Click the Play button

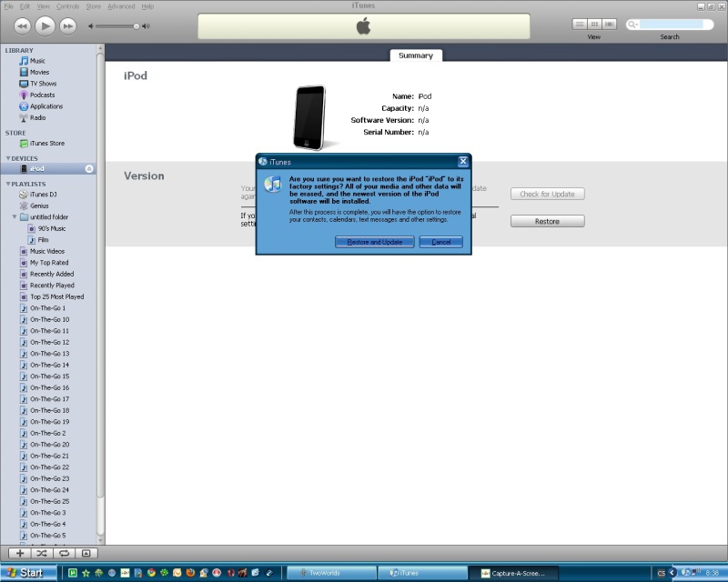[45, 26]
